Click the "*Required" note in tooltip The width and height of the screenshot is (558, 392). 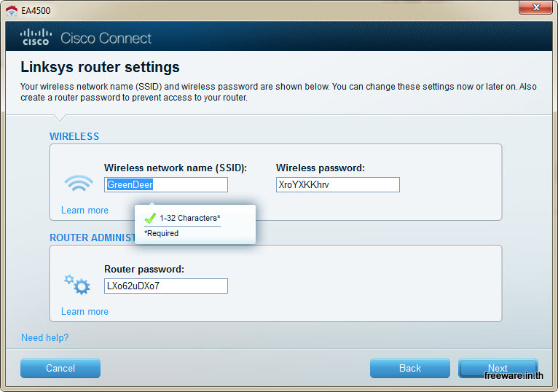tap(161, 233)
